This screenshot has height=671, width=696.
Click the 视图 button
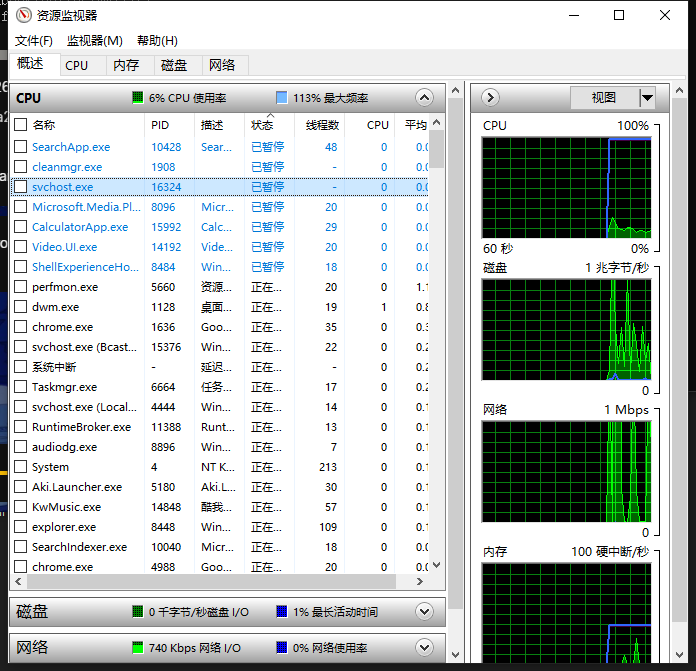604,98
